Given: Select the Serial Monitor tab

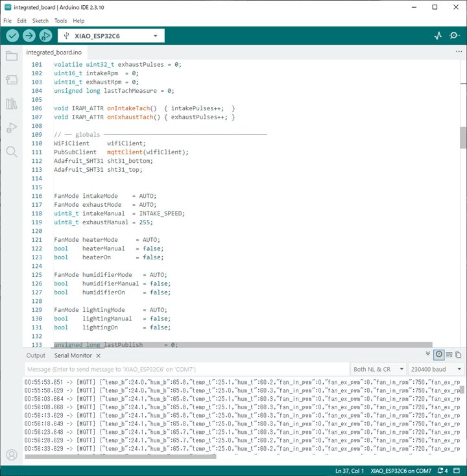Looking at the screenshot, I should (x=73, y=355).
